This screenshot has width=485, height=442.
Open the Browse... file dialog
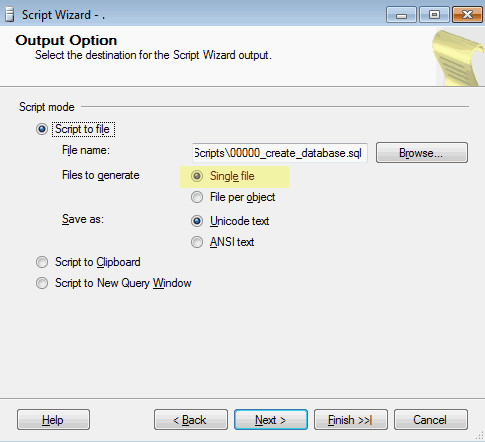tap(422, 153)
